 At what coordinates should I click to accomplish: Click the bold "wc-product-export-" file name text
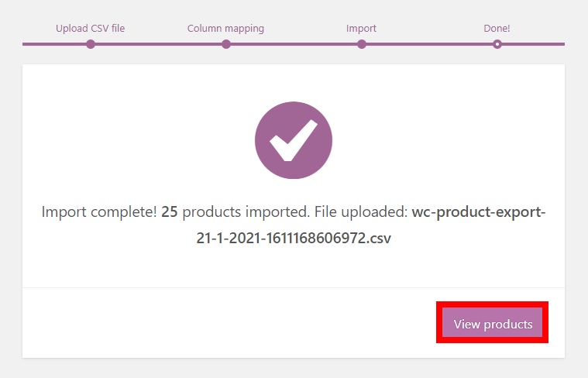[479, 212]
